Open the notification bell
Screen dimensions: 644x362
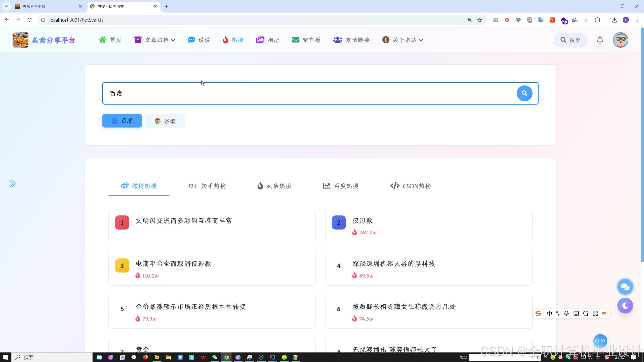[600, 40]
